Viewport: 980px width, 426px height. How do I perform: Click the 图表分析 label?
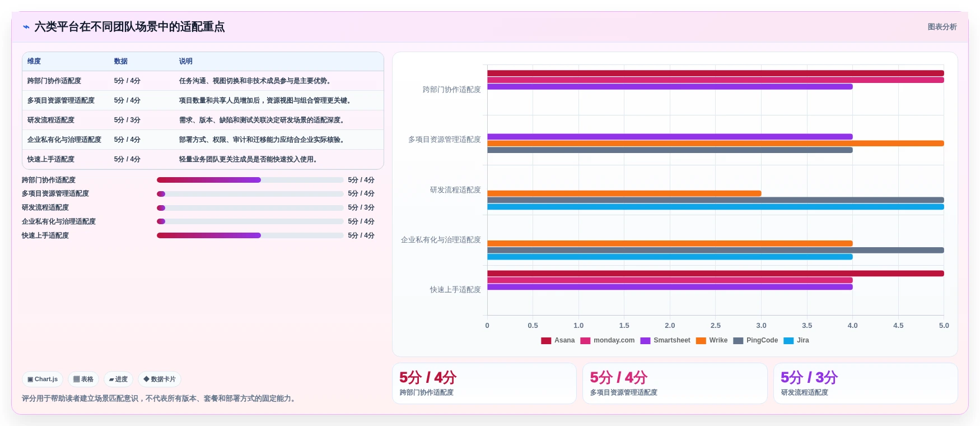click(942, 27)
